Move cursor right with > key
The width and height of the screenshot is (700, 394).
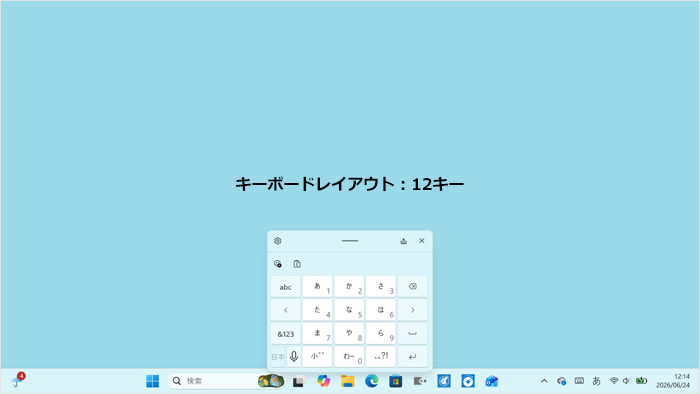click(412, 310)
